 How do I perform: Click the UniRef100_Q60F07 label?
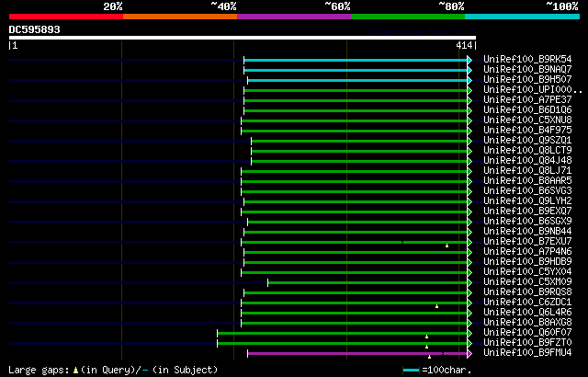click(527, 333)
